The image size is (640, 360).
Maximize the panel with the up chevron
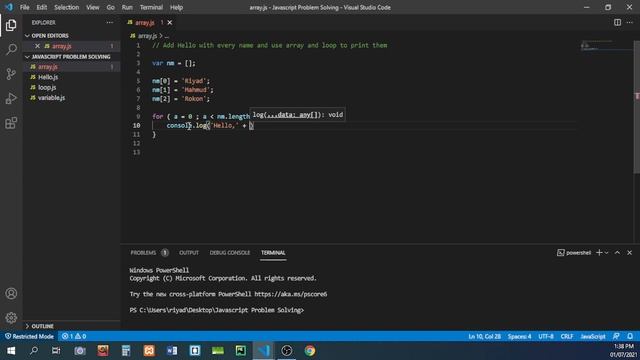click(617, 253)
